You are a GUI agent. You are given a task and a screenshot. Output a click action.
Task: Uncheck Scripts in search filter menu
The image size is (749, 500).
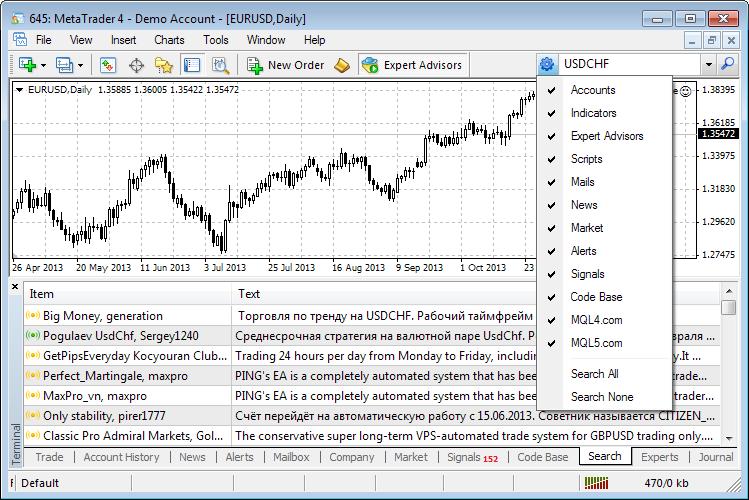point(604,159)
